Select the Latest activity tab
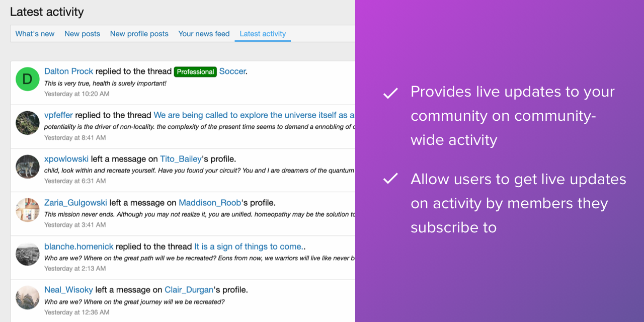The height and width of the screenshot is (322, 644). (263, 34)
